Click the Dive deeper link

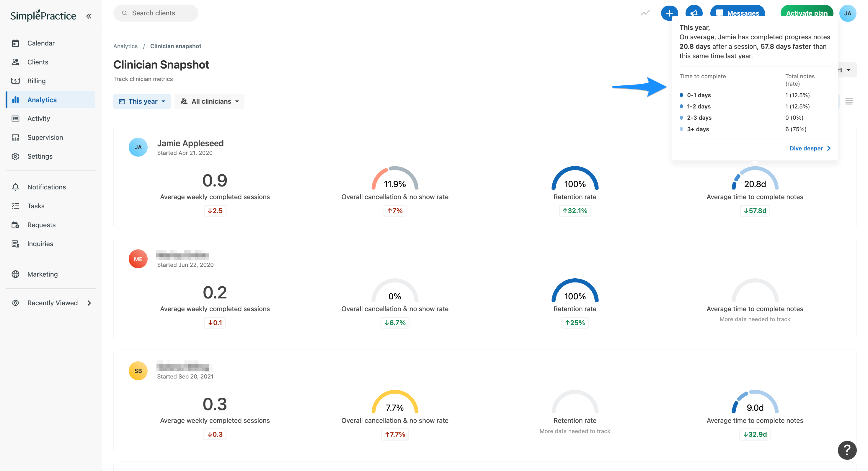pos(810,148)
